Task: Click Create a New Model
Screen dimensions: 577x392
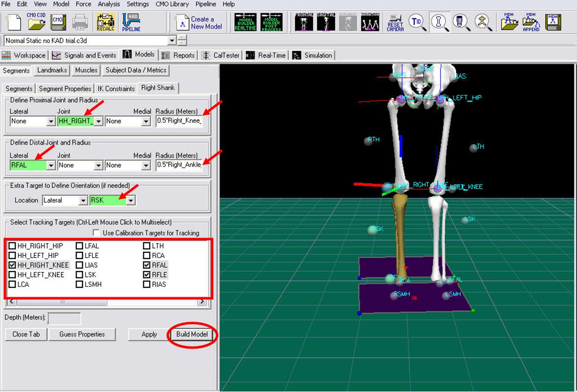Action: click(199, 23)
